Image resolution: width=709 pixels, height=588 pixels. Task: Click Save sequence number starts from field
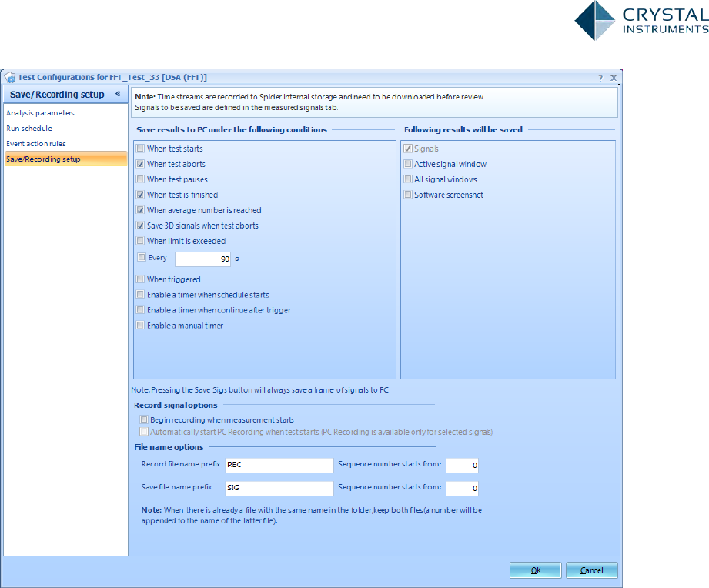pos(462,488)
